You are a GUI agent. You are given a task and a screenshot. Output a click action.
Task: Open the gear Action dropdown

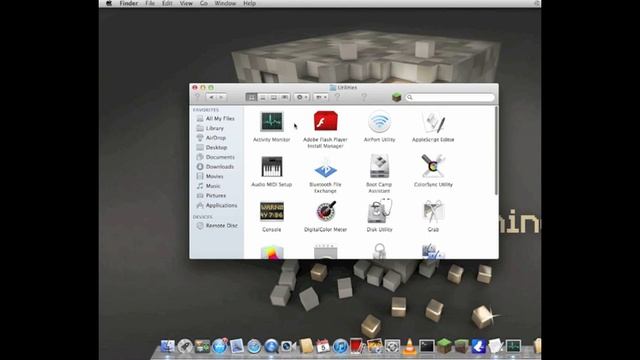(302, 97)
